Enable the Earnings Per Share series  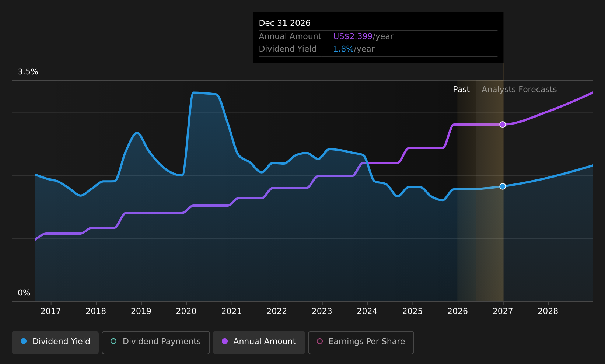click(361, 342)
